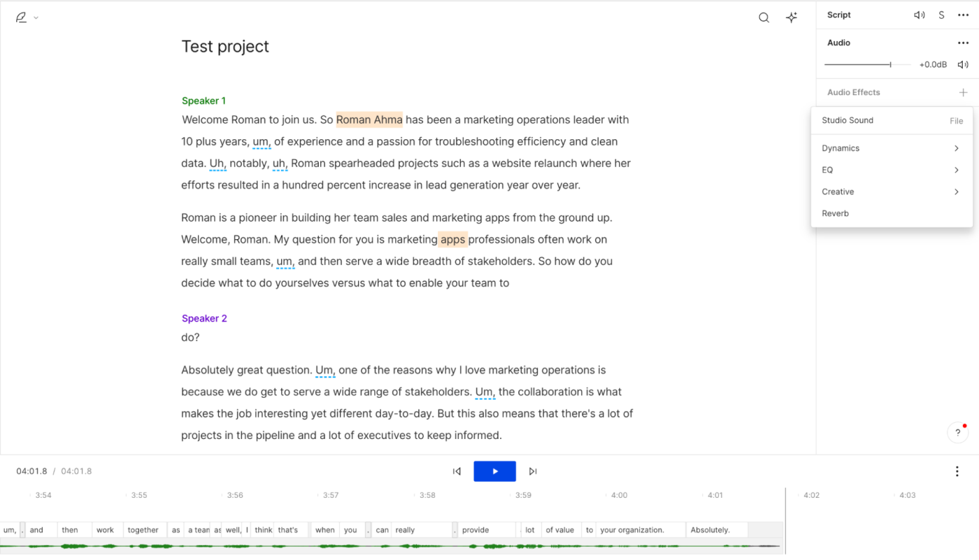Expand the EQ effects submenu
979x560 pixels.
click(x=892, y=170)
